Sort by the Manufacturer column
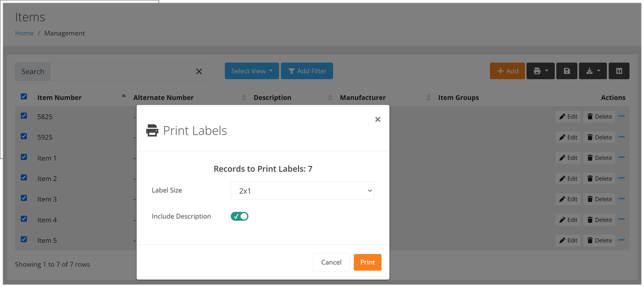 pyautogui.click(x=362, y=98)
